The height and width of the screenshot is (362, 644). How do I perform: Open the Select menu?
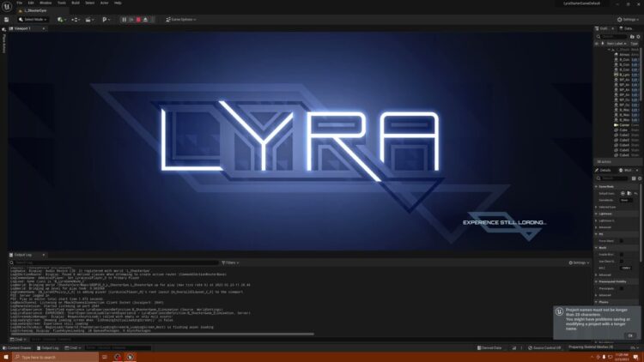90,3
